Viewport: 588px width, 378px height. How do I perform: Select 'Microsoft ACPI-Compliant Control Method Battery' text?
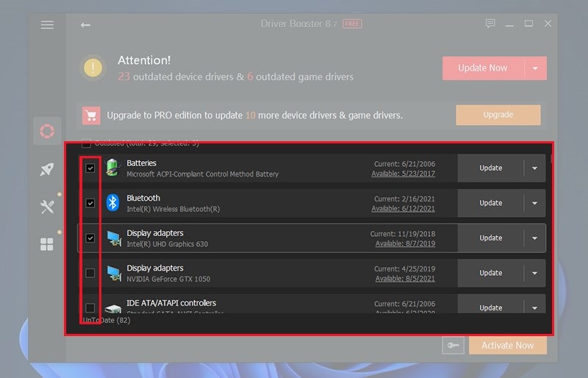[203, 174]
